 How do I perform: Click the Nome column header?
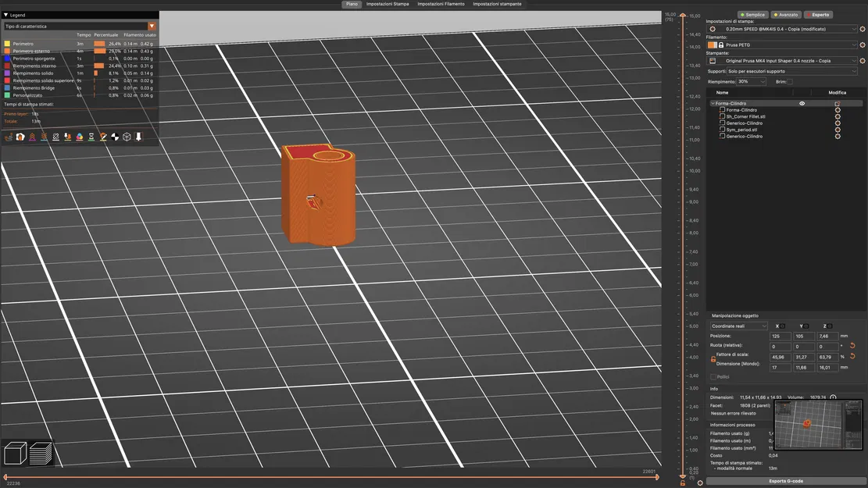click(x=723, y=93)
